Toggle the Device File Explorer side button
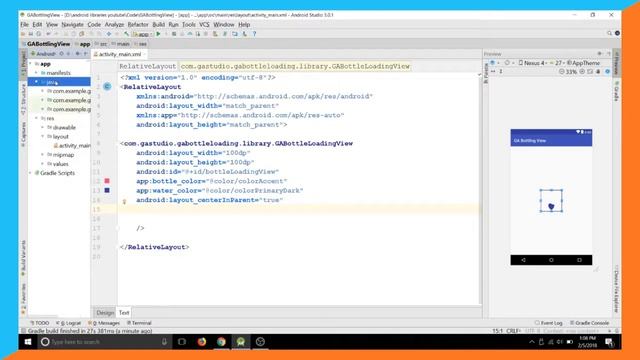The image size is (640, 360). (616, 289)
